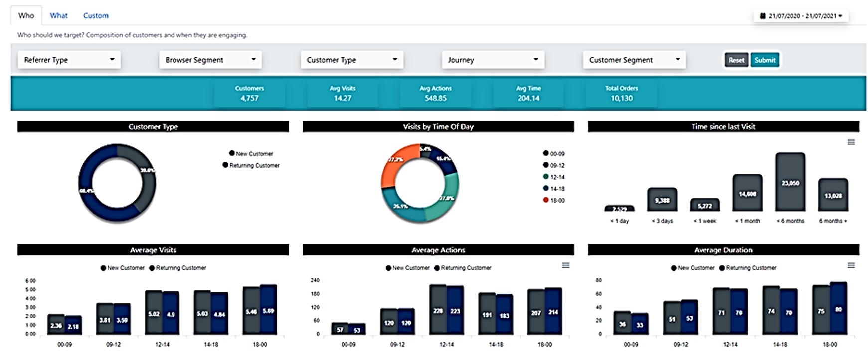This screenshot has height=364, width=868.
Task: Click the 74 bar in Average Duration
Action: tap(771, 310)
